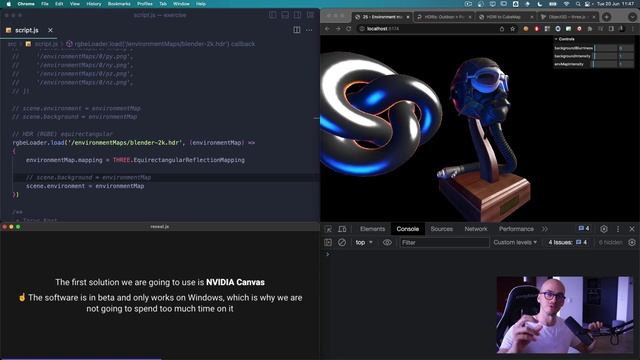Open the Chrome side panel icon
This screenshot has height=360, width=640.
tap(611, 29)
